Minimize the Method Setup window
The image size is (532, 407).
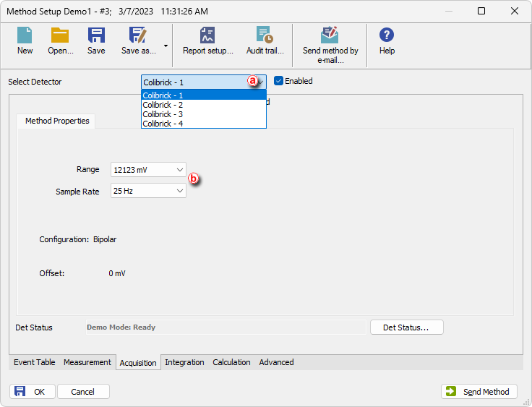pos(449,11)
